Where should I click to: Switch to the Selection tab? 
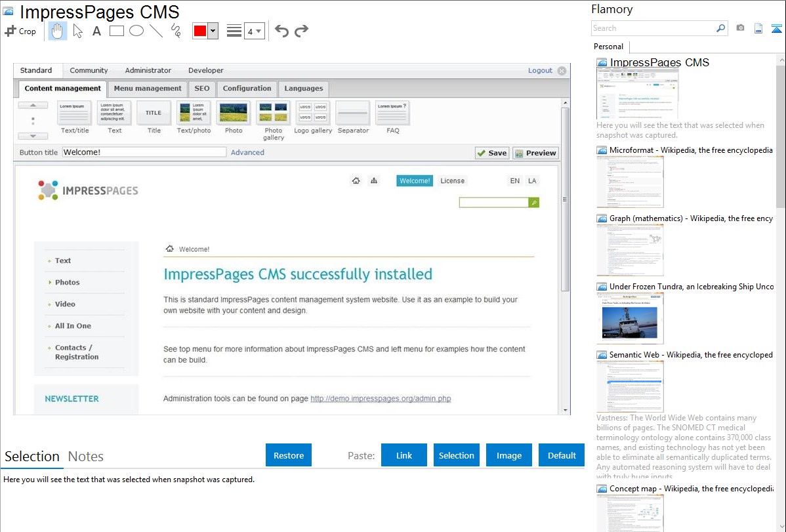[32, 457]
